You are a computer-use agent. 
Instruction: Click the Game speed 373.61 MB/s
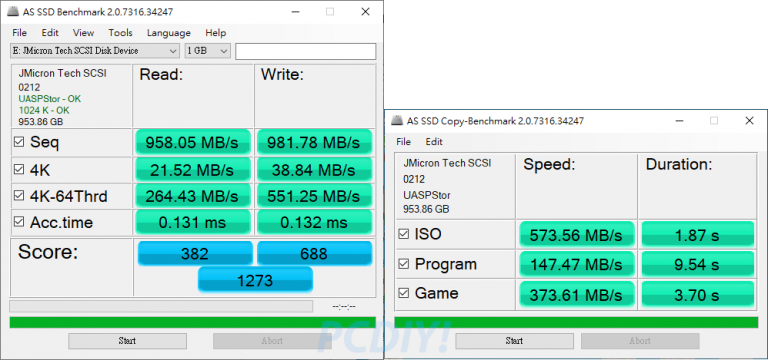tap(576, 294)
